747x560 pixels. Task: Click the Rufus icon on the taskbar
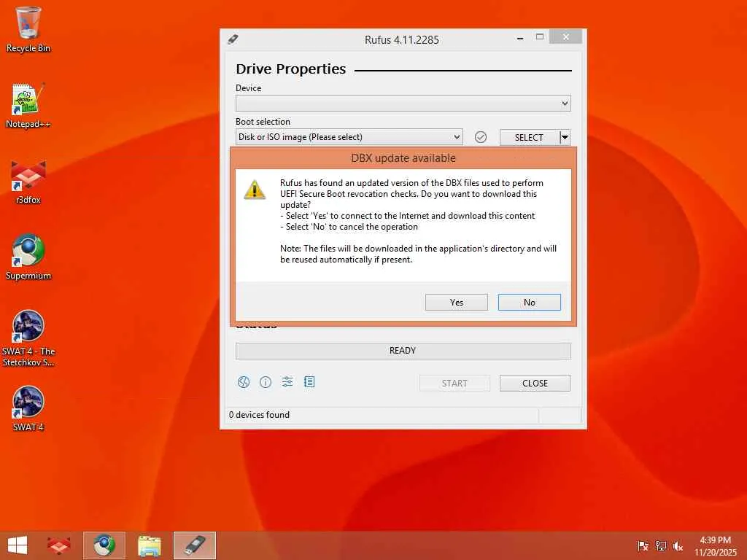[195, 545]
